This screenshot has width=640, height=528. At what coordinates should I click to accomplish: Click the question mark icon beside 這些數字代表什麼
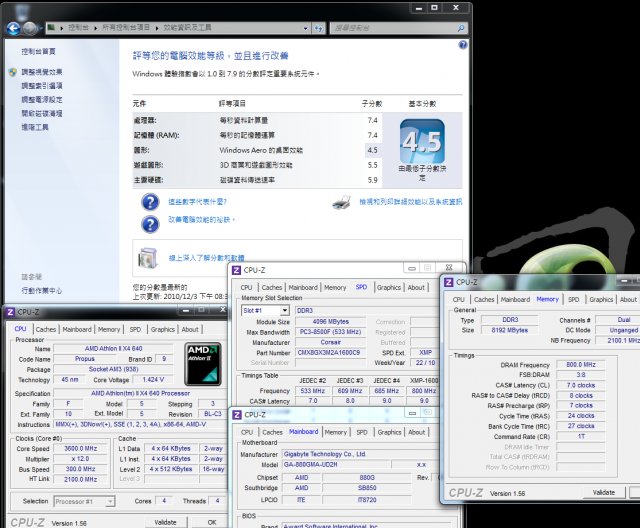pyautogui.click(x=150, y=202)
